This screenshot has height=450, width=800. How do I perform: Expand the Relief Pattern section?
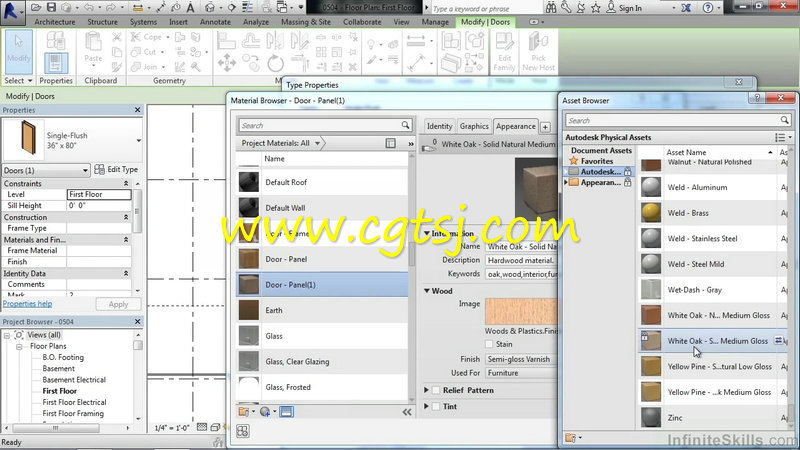(427, 390)
